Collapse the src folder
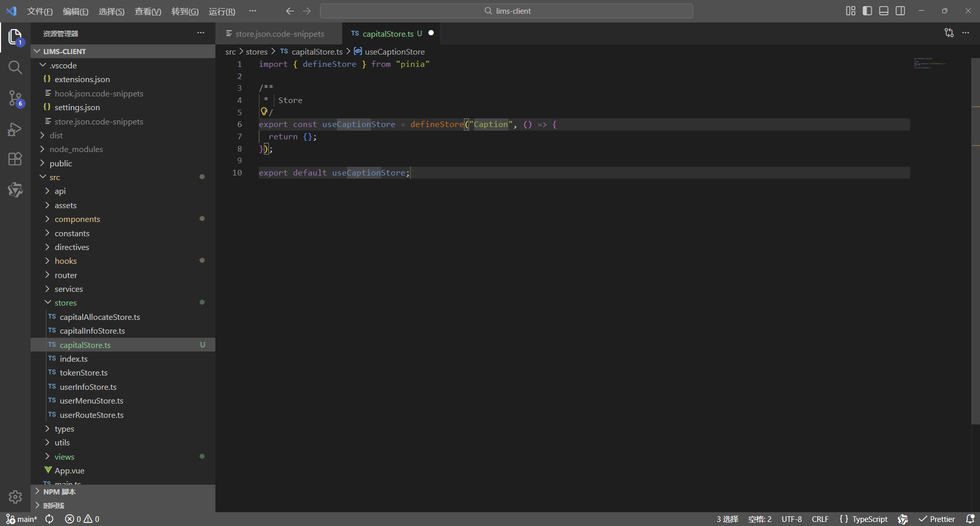Screen dimensions: 980x526 click(x=123, y=177)
